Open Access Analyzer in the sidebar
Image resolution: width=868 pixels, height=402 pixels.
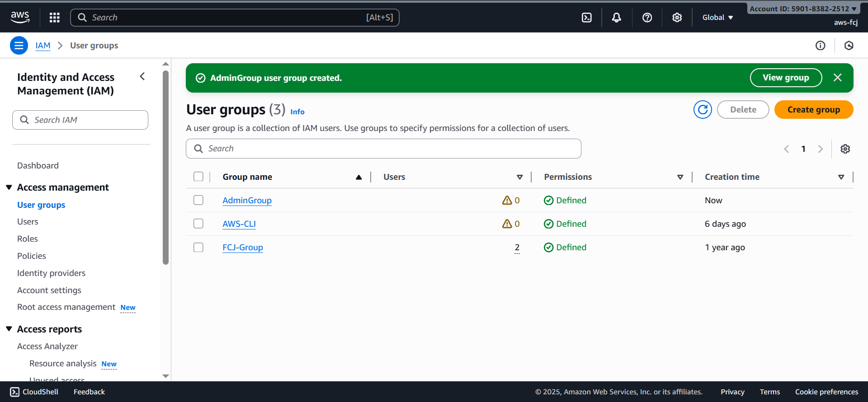[x=47, y=346]
